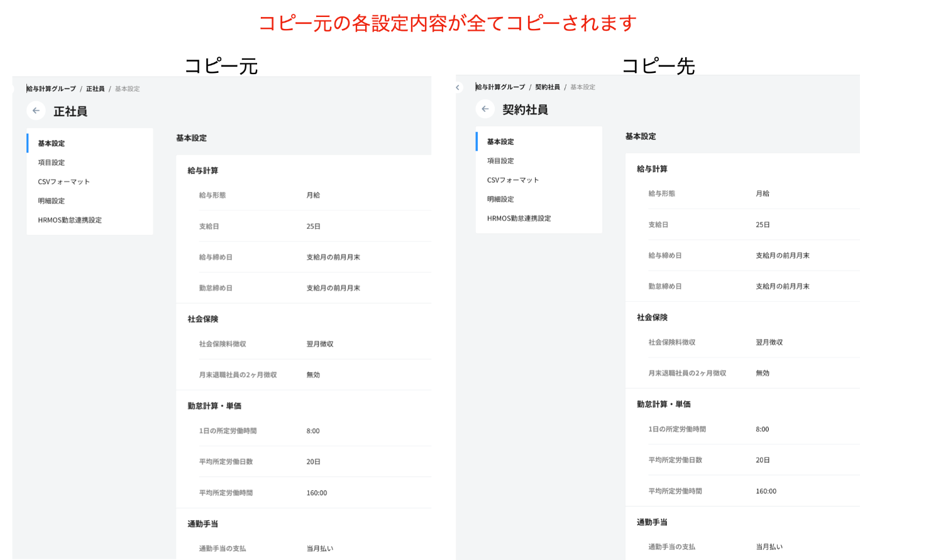
Task: Open CSVフォーマット in the 正社員 sidebar
Action: tap(63, 182)
